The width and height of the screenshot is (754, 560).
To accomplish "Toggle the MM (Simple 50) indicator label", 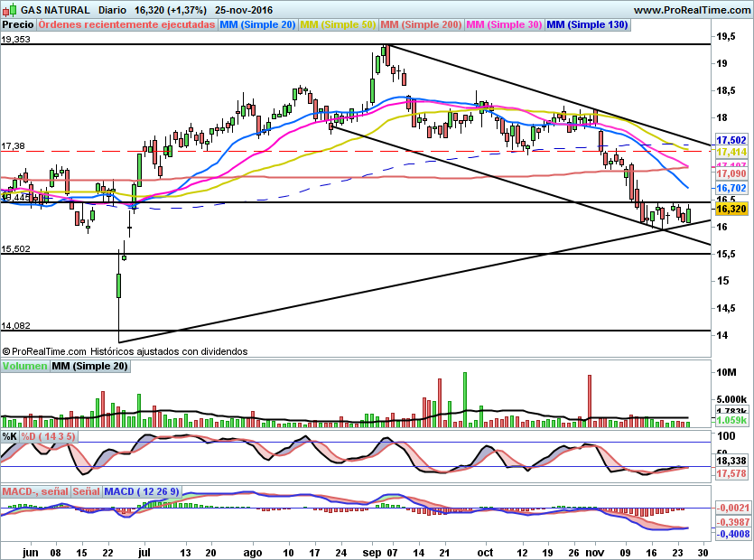I will 338,25.
